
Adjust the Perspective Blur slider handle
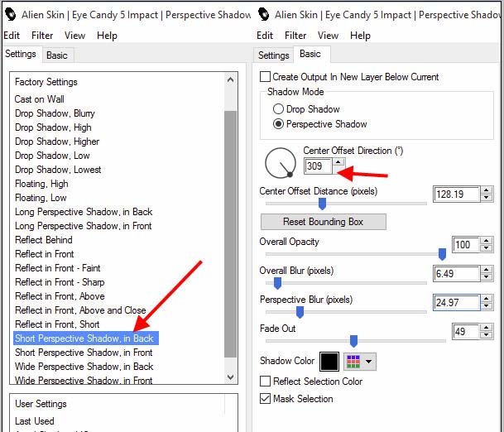coord(300,312)
